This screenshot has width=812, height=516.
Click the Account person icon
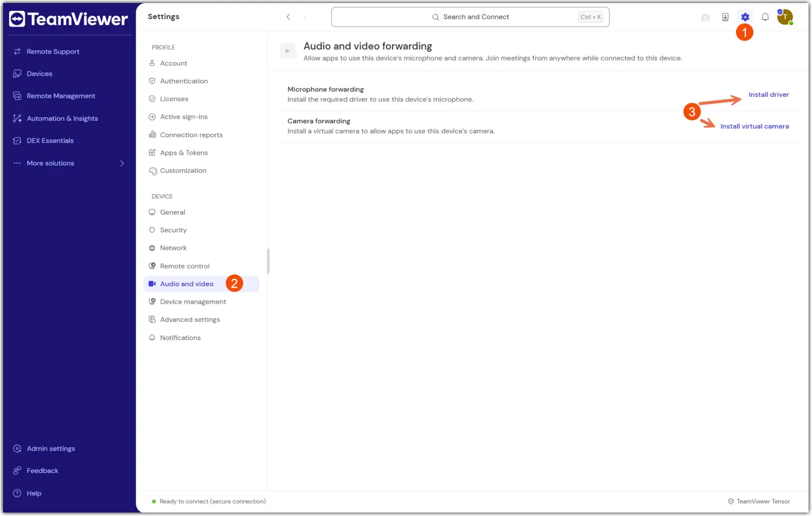(152, 63)
